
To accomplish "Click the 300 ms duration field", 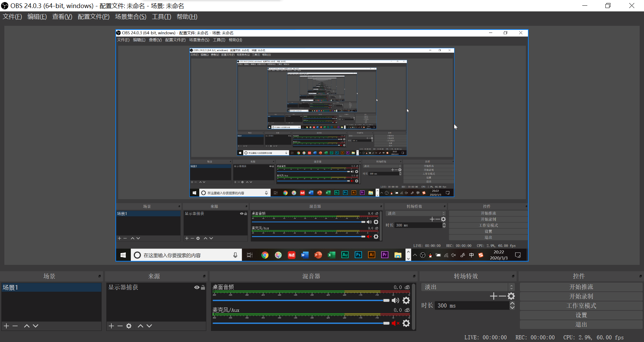I will point(472,305).
